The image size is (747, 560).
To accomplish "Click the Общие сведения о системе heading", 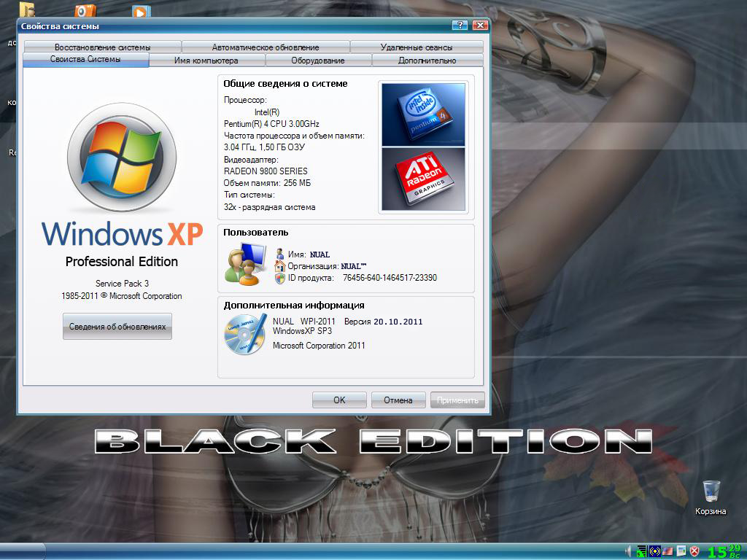I will point(285,84).
